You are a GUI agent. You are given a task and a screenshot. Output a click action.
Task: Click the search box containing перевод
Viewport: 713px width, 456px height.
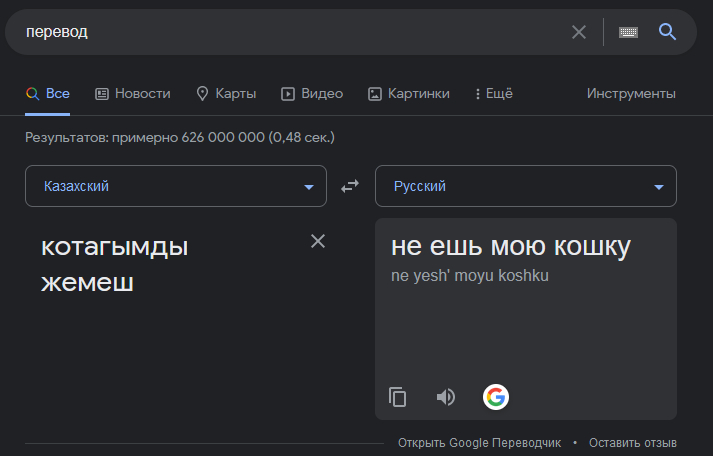pyautogui.click(x=290, y=32)
